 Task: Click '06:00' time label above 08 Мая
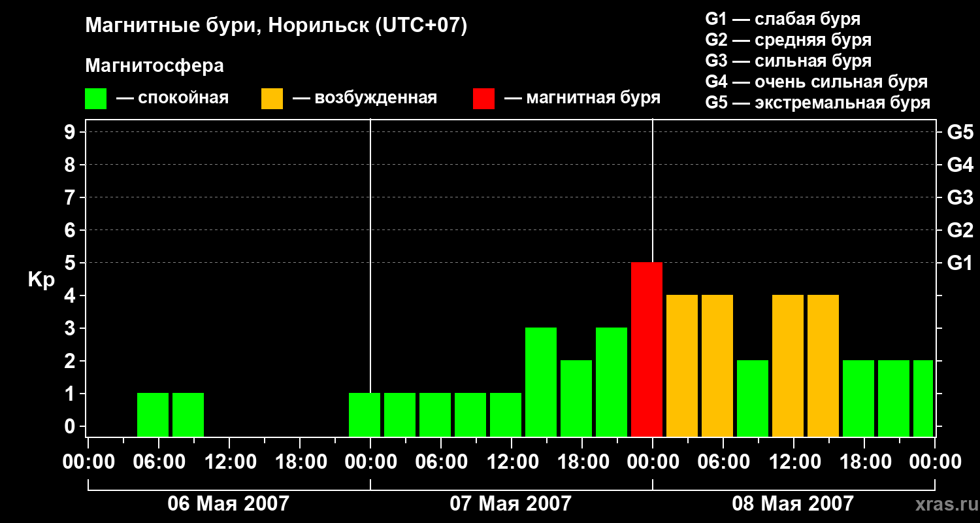pos(723,462)
